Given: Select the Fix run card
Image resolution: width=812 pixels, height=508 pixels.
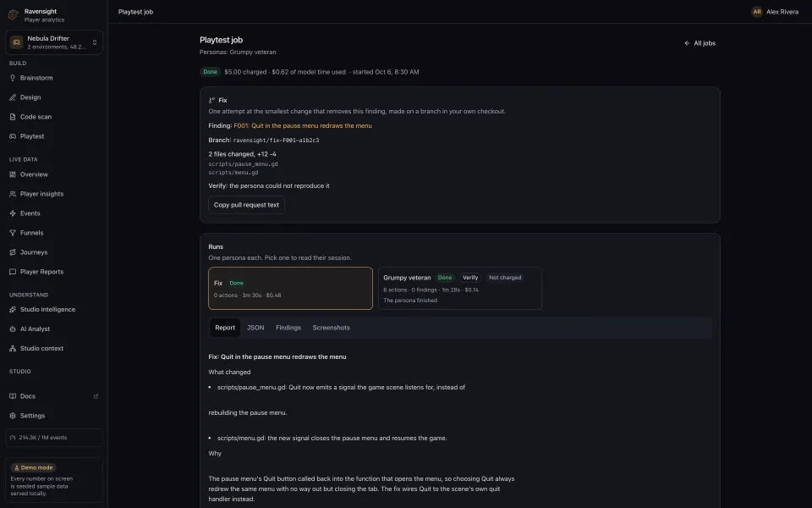Looking at the screenshot, I should coord(290,288).
